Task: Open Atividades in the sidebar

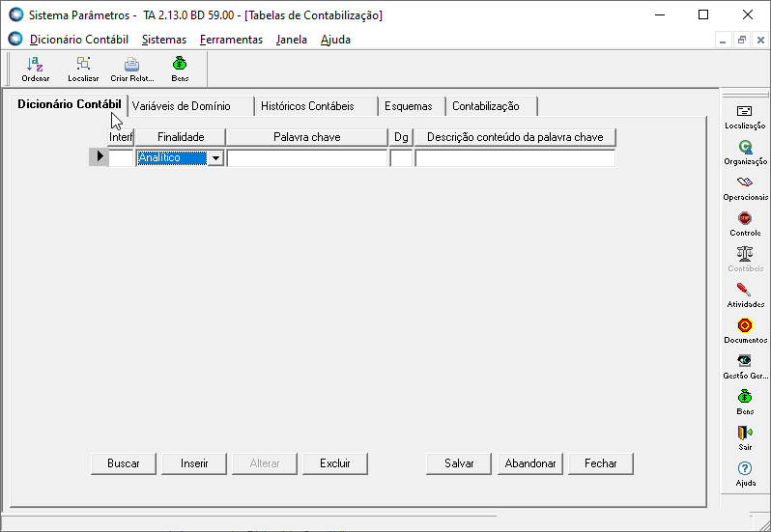Action: point(745,295)
